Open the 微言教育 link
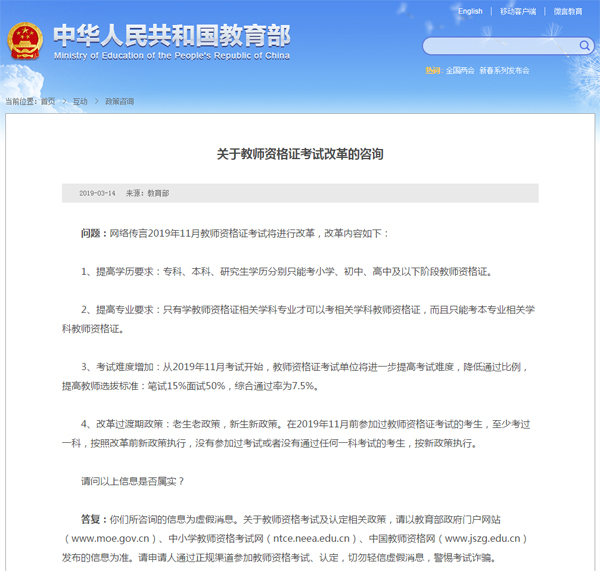Image resolution: width=600 pixels, height=571 pixels. click(569, 12)
